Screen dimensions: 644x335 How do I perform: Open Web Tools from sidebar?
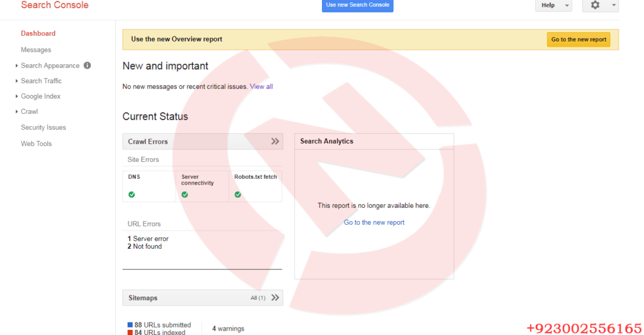tap(36, 144)
